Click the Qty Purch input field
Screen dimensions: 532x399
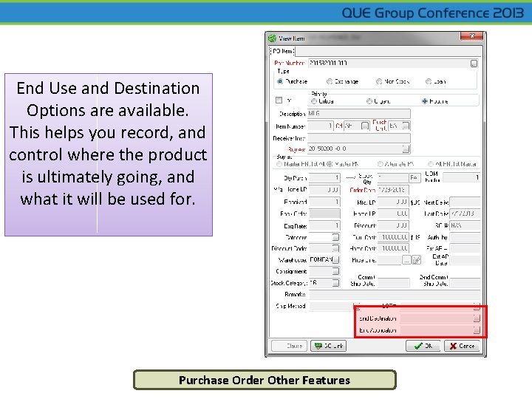click(x=324, y=178)
